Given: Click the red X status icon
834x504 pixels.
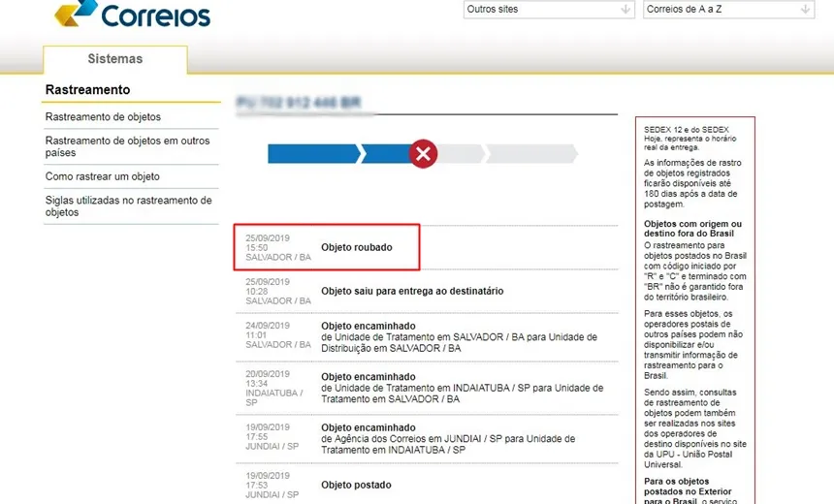Looking at the screenshot, I should click(423, 154).
